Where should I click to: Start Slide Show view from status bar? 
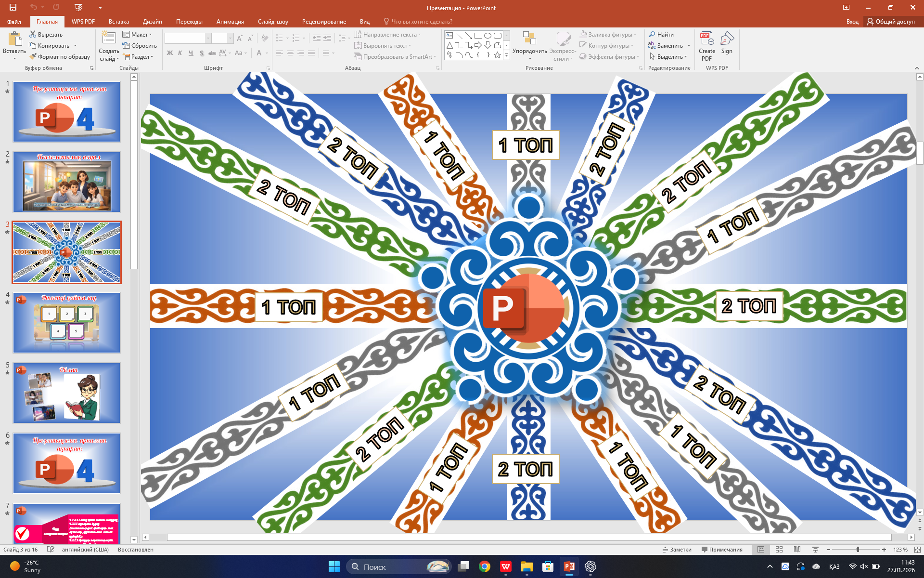[815, 550]
